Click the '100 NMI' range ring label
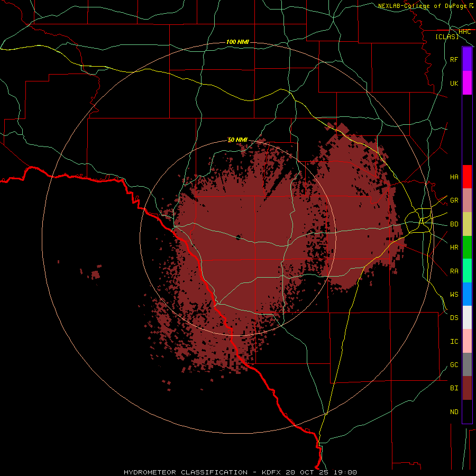Image resolution: width=476 pixels, height=476 pixels. (x=237, y=42)
